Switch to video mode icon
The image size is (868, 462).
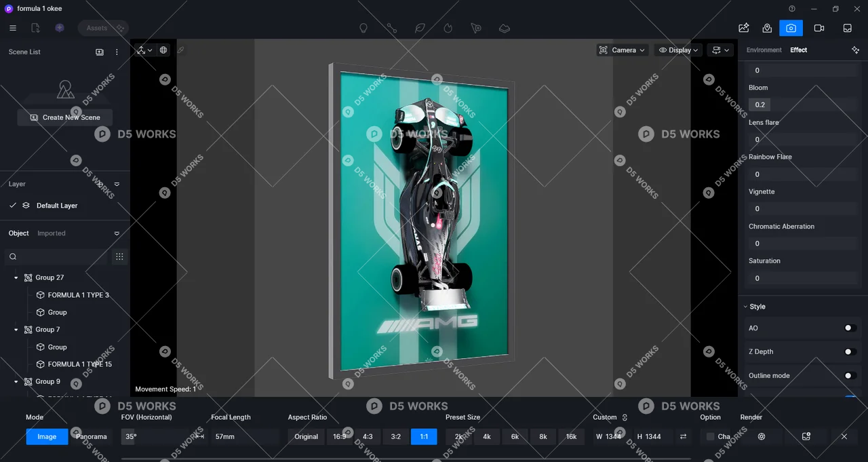(819, 28)
